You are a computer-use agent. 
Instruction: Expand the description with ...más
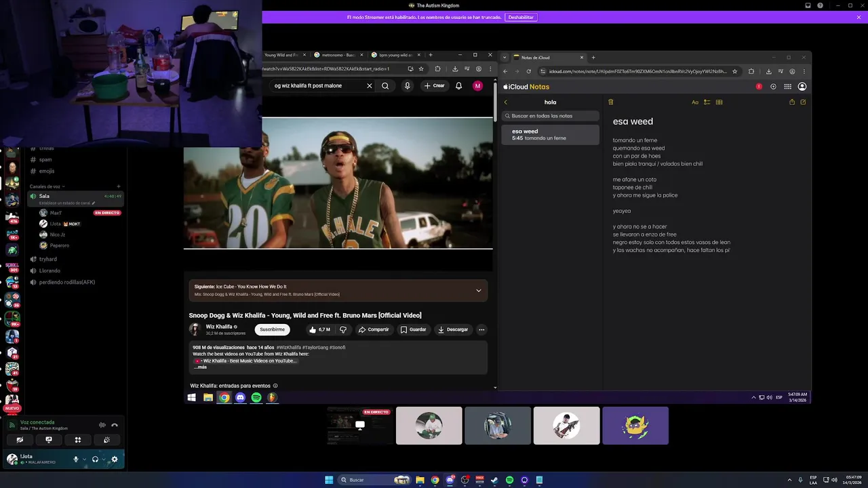201,367
